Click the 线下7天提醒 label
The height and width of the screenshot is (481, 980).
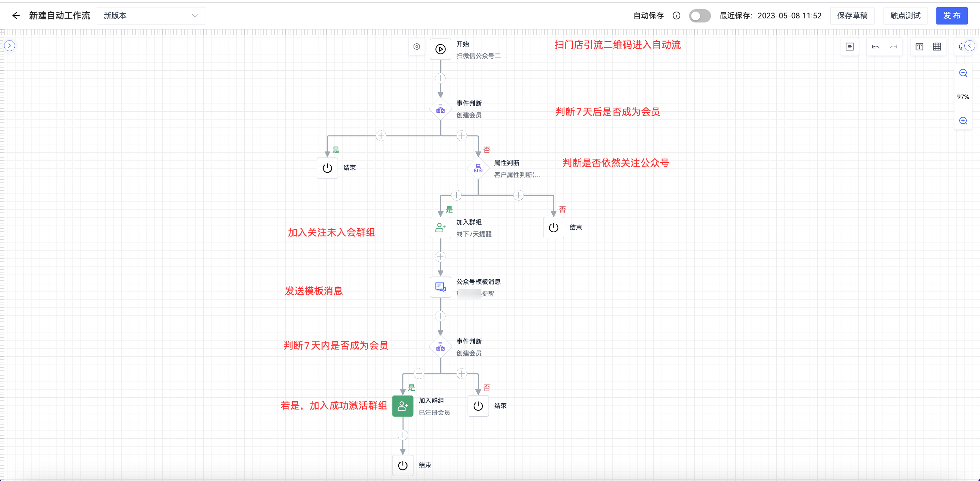(474, 234)
